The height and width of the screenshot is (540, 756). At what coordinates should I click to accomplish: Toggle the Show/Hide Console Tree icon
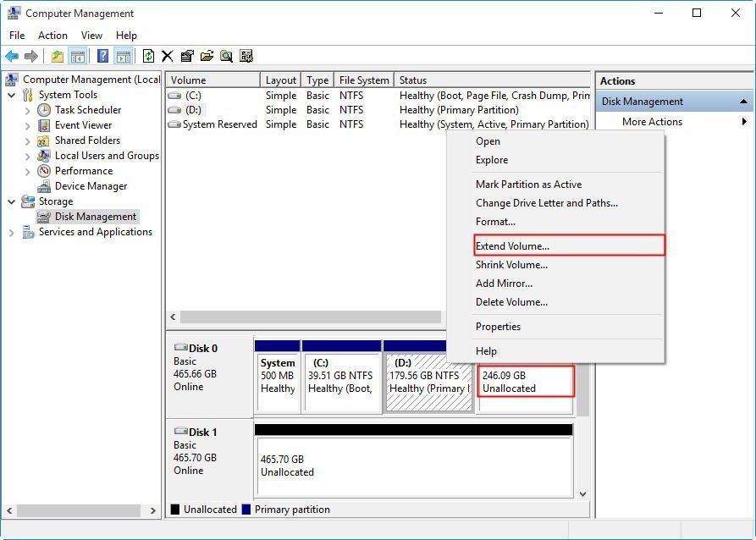(77, 57)
